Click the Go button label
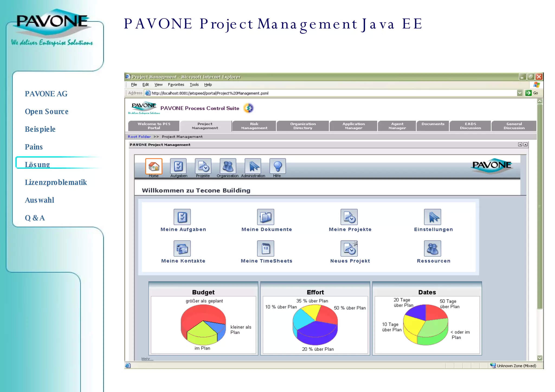This screenshot has height=392, width=555. 535,93
